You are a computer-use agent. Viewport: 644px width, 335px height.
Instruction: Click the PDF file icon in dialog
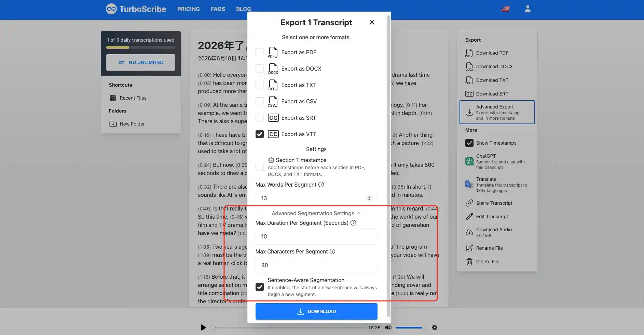point(273,52)
